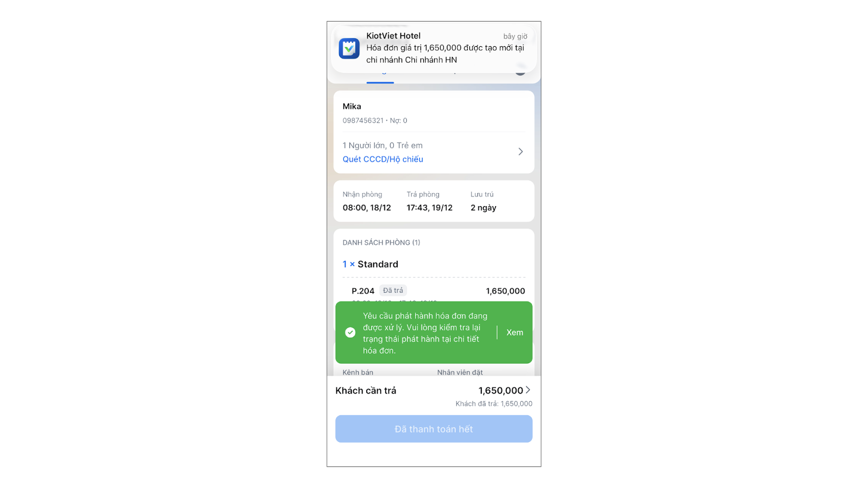Click the bây giờ notification timestamp
The height and width of the screenshot is (488, 868).
click(515, 36)
